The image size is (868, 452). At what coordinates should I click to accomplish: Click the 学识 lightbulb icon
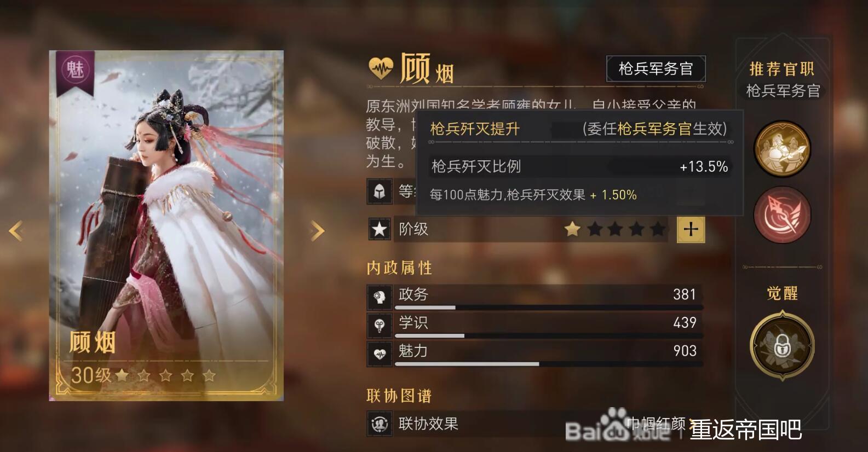pyautogui.click(x=379, y=326)
